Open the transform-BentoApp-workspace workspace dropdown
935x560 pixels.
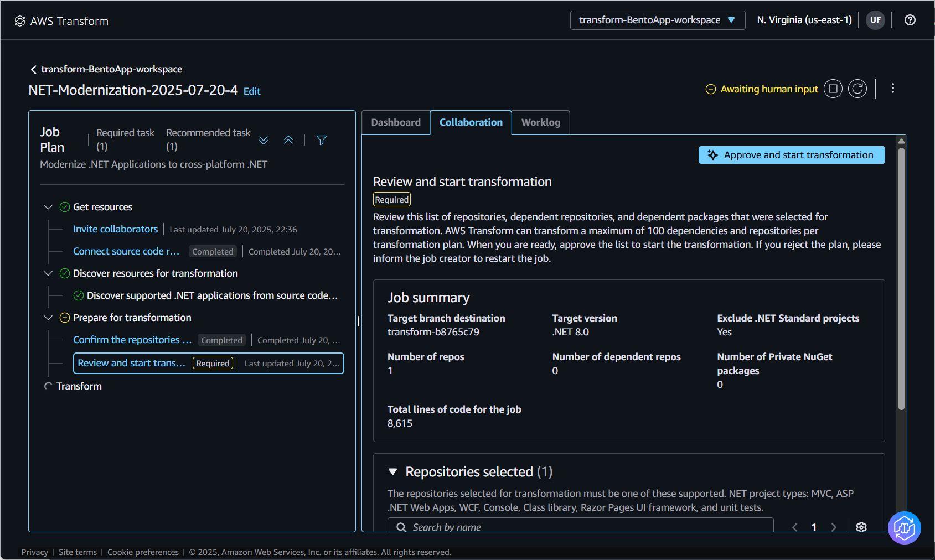pos(658,20)
